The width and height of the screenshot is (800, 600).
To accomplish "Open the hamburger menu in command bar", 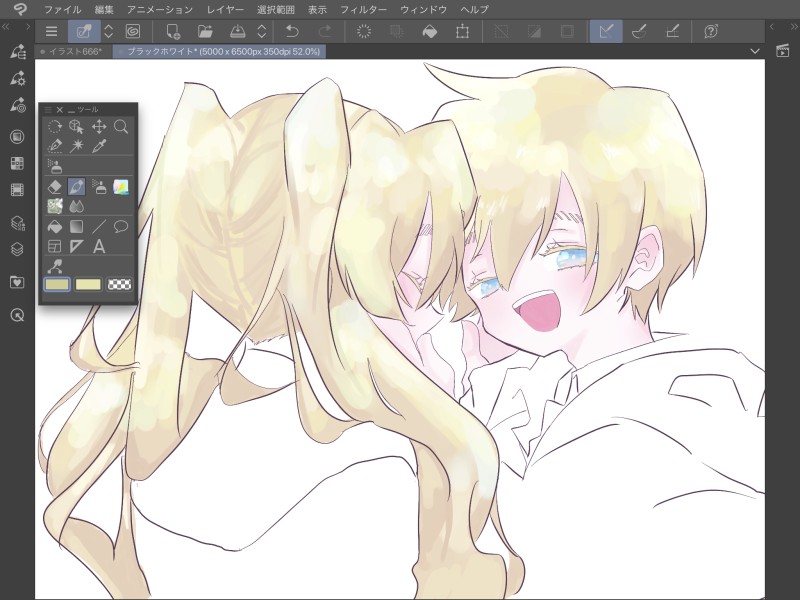I will (x=51, y=32).
